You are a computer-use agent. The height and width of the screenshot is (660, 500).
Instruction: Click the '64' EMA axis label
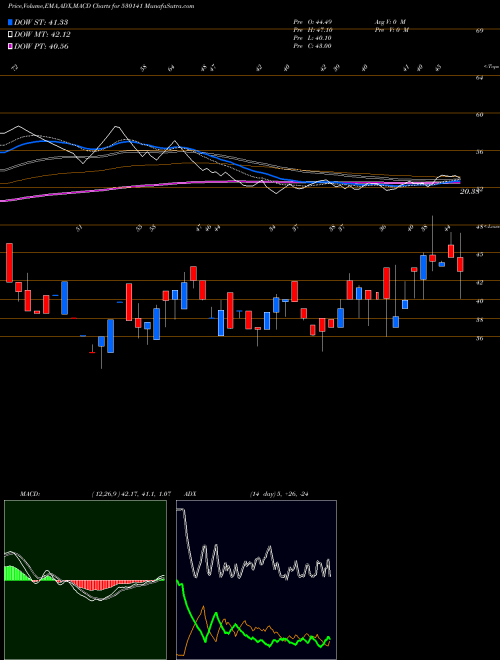[479, 77]
